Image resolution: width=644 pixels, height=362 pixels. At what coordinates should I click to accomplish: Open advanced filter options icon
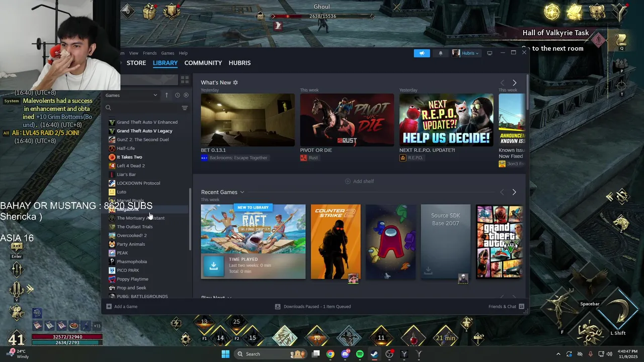pos(185,108)
